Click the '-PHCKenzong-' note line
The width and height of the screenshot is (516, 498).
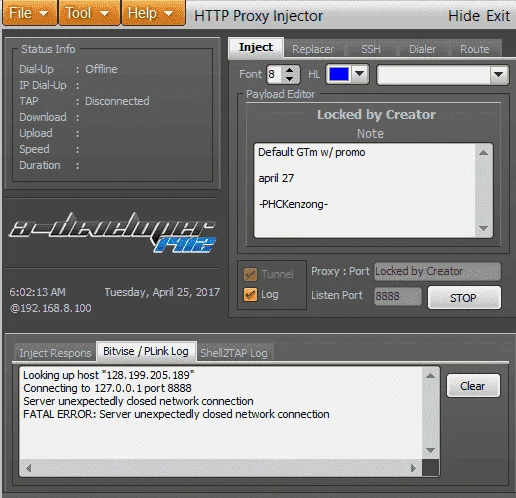click(x=293, y=204)
